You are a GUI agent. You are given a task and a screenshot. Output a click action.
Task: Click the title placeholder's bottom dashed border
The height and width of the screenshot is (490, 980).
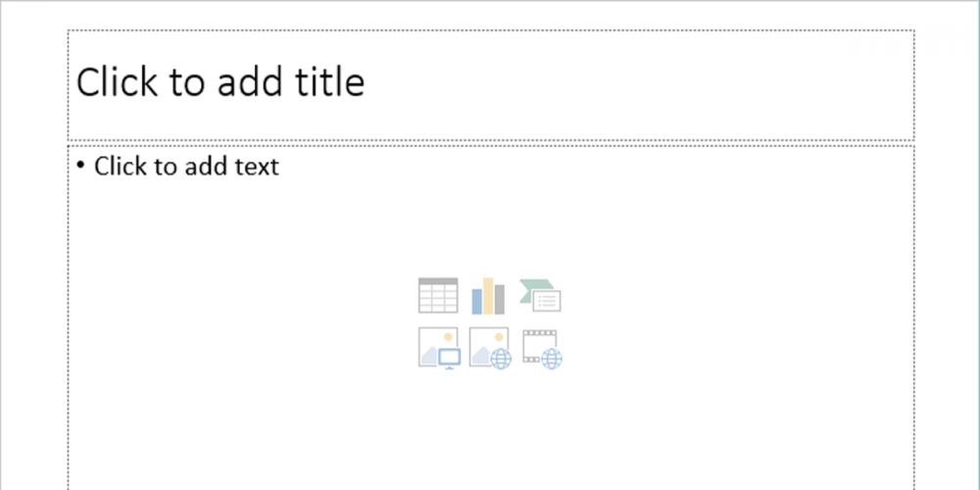coord(490,140)
